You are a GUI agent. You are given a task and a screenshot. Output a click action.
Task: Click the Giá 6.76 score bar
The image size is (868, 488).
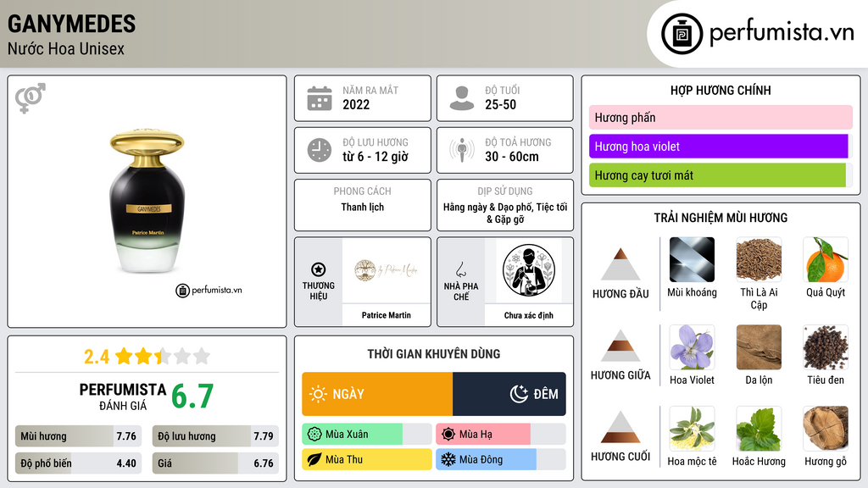[215, 463]
